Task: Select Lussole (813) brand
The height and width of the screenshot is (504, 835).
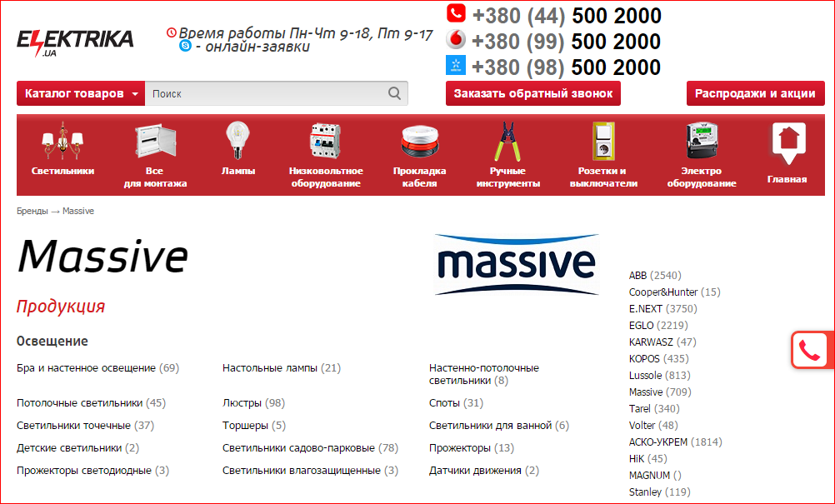Action: (659, 375)
